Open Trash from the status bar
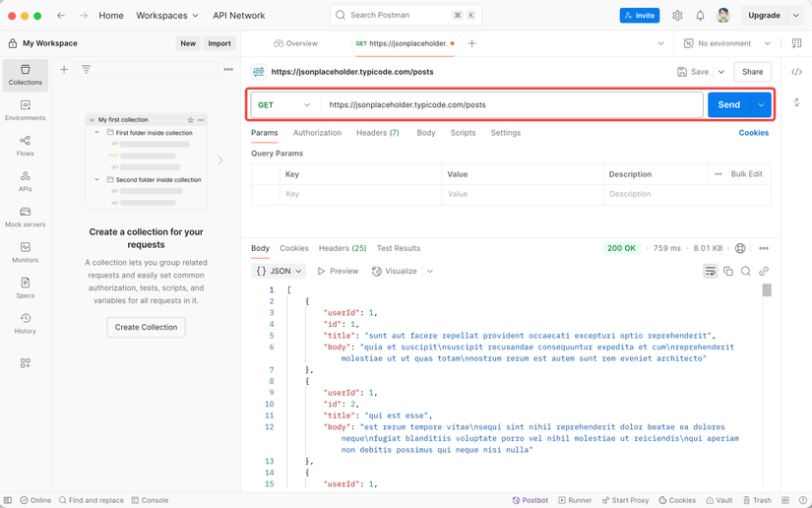Image resolution: width=812 pixels, height=508 pixels. tap(757, 500)
